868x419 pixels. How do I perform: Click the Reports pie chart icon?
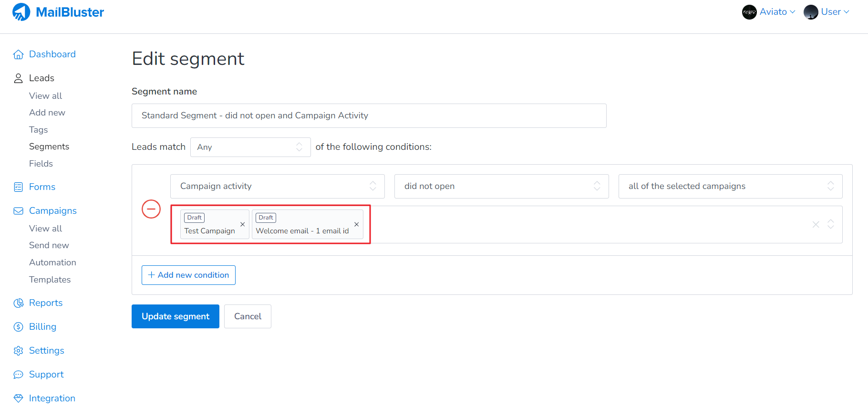click(x=18, y=303)
